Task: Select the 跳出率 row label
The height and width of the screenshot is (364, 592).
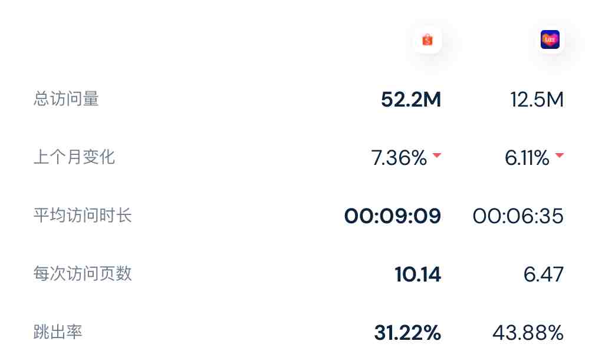Action: coord(58,332)
